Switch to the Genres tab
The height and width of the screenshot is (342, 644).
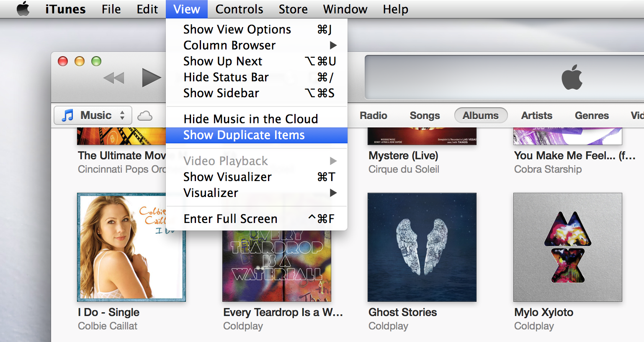click(x=592, y=116)
